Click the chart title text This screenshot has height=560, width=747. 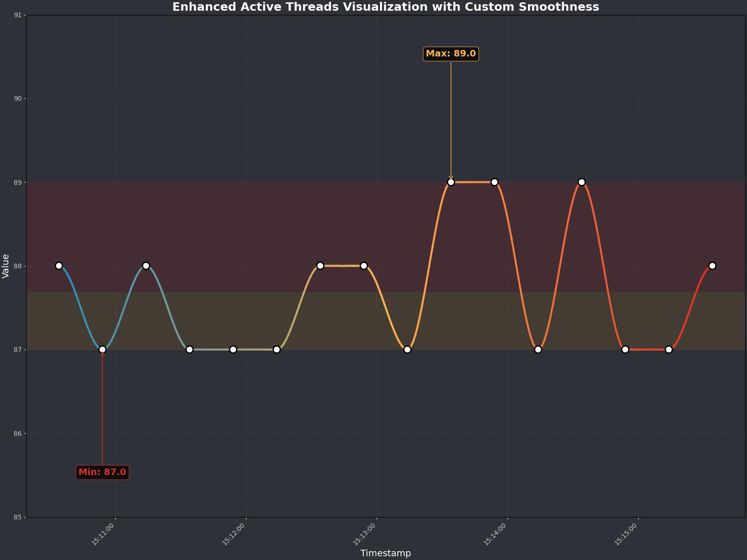click(x=386, y=7)
